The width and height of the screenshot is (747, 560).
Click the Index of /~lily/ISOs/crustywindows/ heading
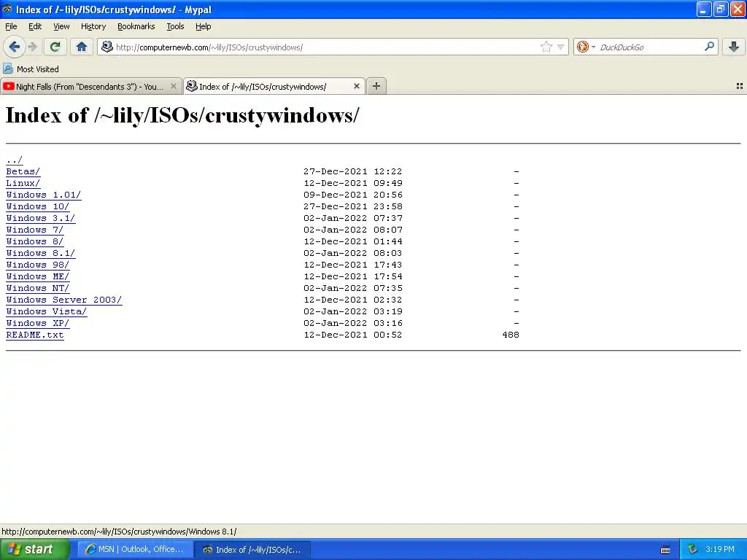[x=182, y=116]
